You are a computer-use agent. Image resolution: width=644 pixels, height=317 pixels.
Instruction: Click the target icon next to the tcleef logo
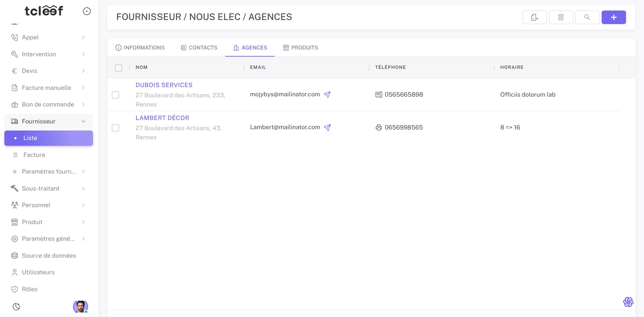point(86,11)
